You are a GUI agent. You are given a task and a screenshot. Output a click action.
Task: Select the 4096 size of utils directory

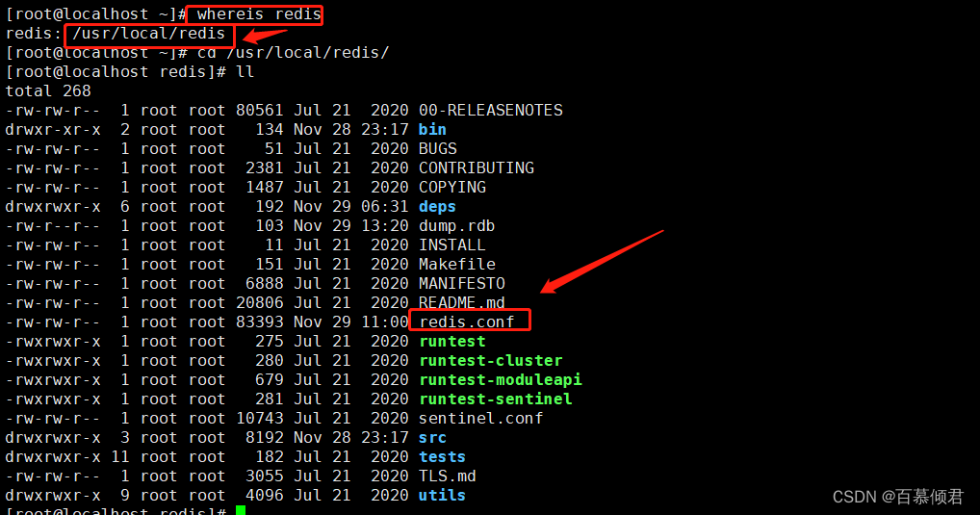(265, 496)
